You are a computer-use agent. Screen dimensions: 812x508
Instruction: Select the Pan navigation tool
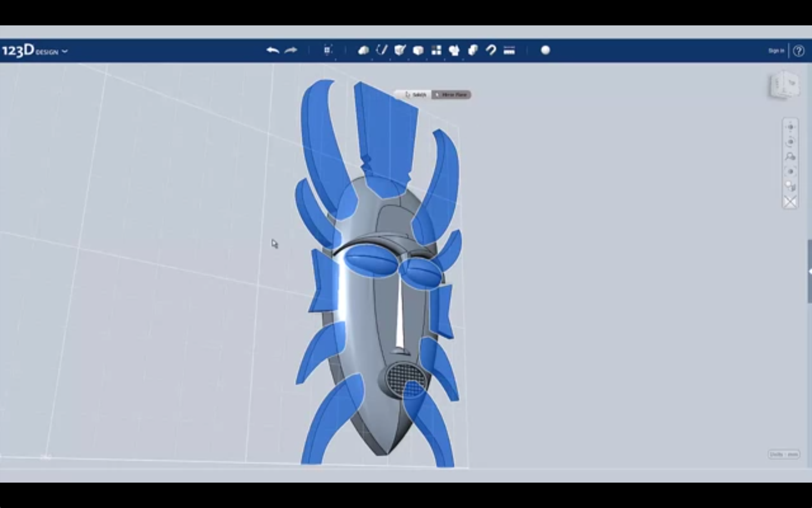click(x=790, y=127)
